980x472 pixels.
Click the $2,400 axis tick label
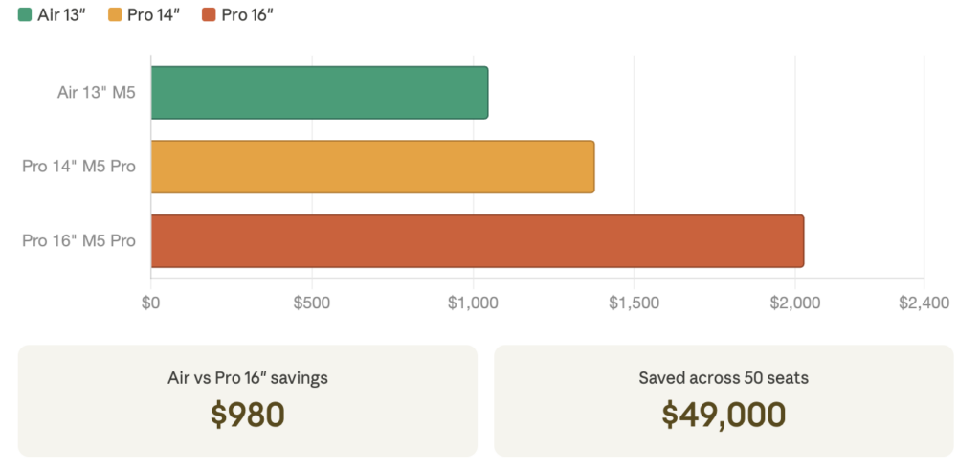[924, 303]
